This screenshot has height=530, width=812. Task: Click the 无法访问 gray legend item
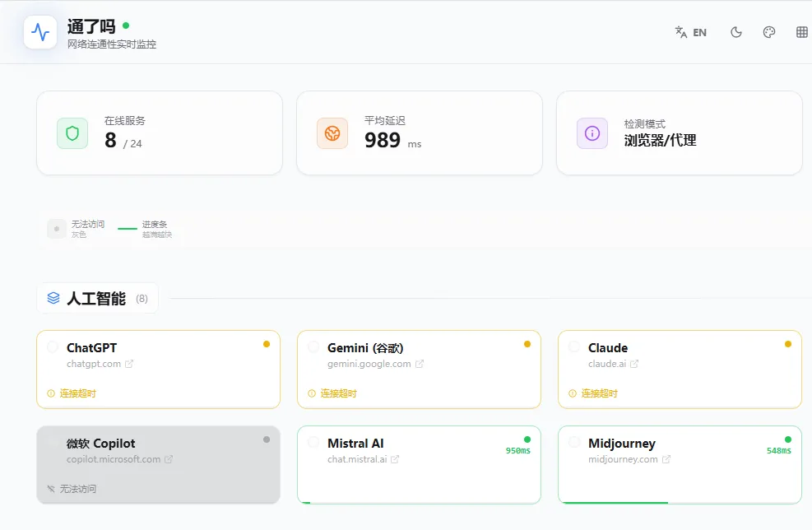77,229
